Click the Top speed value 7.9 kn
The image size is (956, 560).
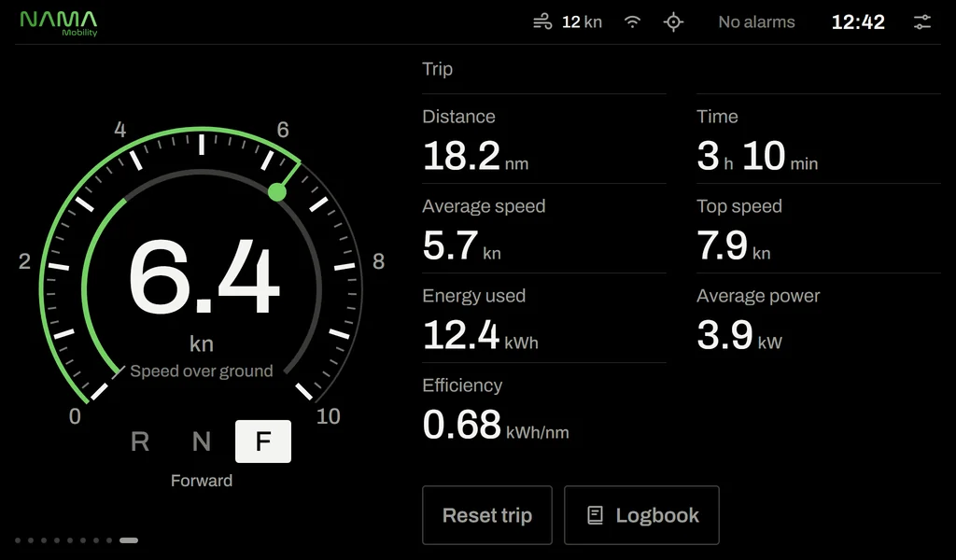pyautogui.click(x=734, y=245)
